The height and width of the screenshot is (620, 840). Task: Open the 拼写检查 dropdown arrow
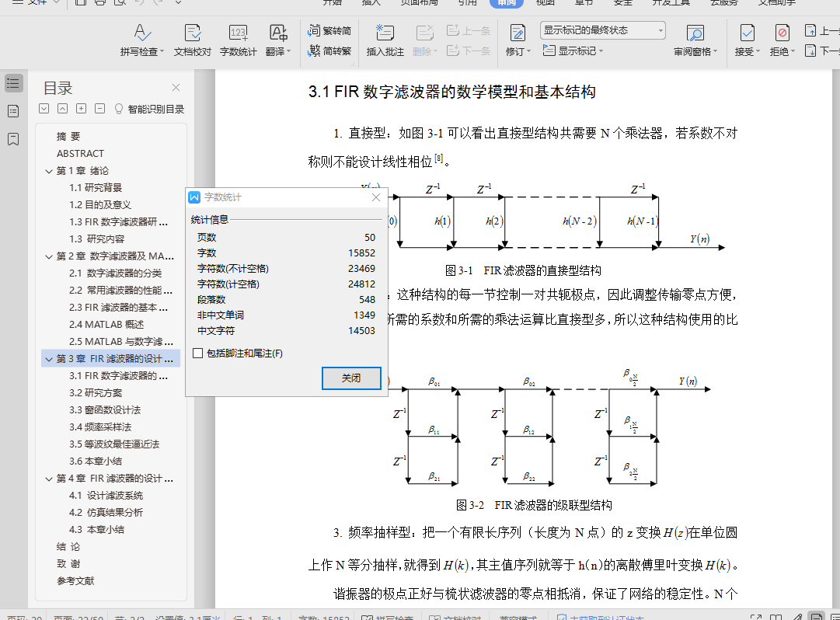(x=162, y=52)
